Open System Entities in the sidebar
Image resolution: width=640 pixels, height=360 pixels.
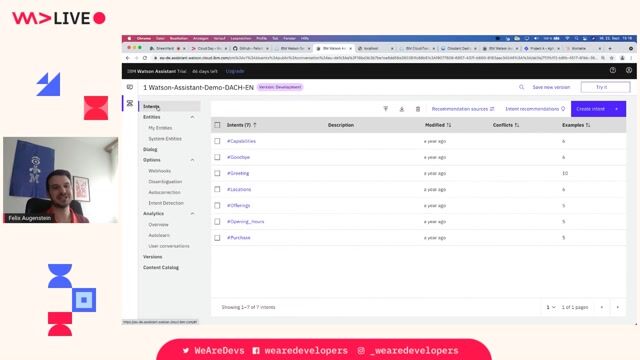165,139
